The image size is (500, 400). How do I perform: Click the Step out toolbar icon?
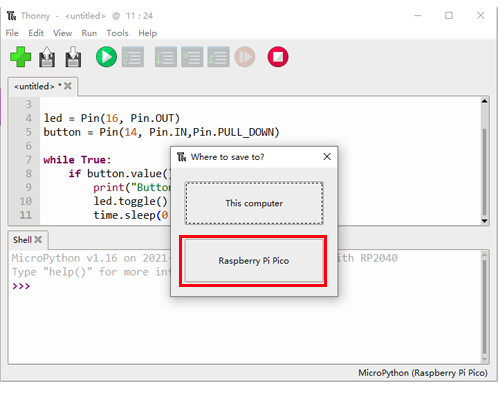[x=218, y=57]
